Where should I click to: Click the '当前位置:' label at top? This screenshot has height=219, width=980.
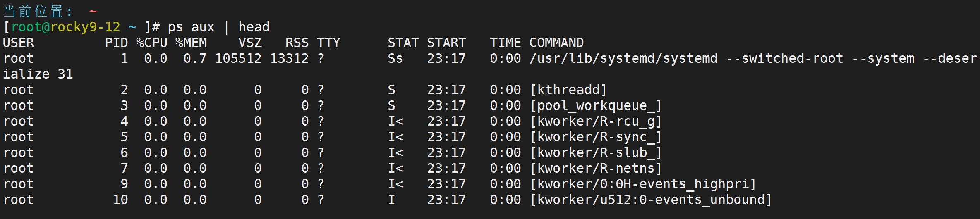pos(38,11)
